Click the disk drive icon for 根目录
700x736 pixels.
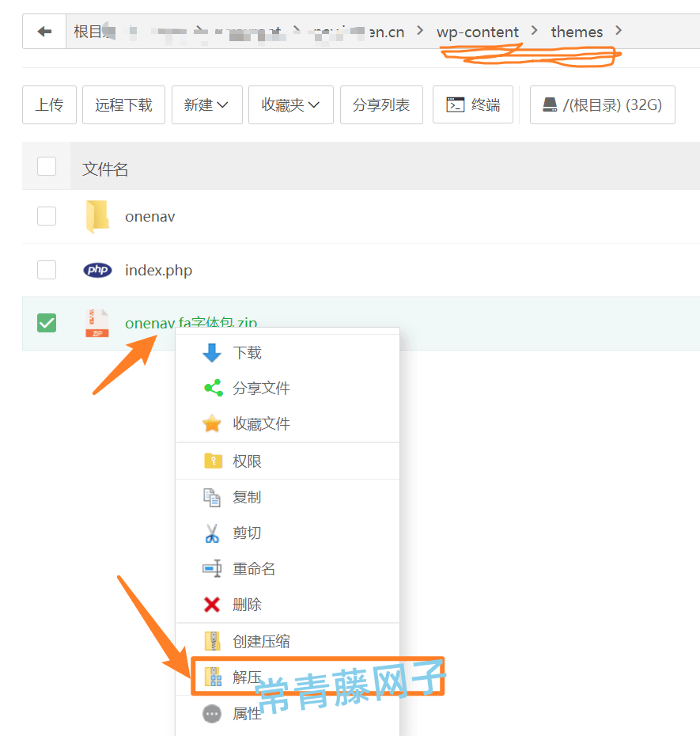coord(550,104)
